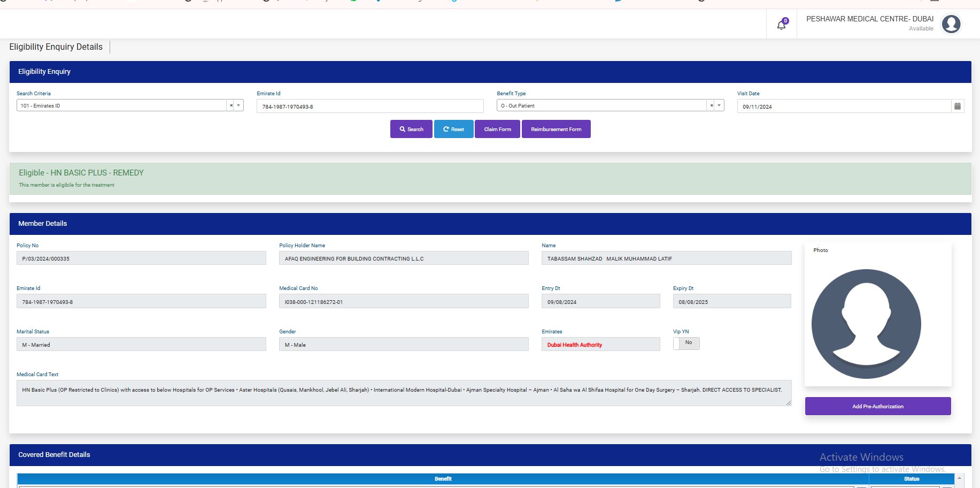This screenshot has width=980, height=488.
Task: Click the Search button with magnifier
Action: [411, 129]
